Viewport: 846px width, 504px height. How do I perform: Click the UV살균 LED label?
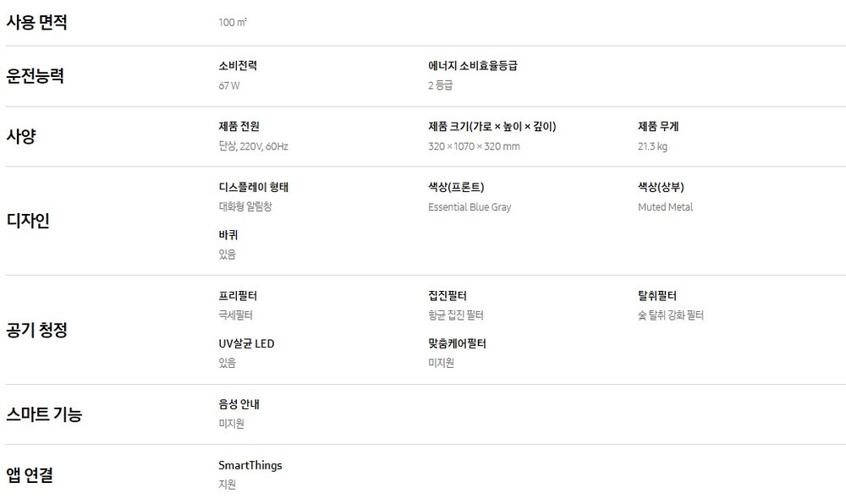(x=246, y=344)
